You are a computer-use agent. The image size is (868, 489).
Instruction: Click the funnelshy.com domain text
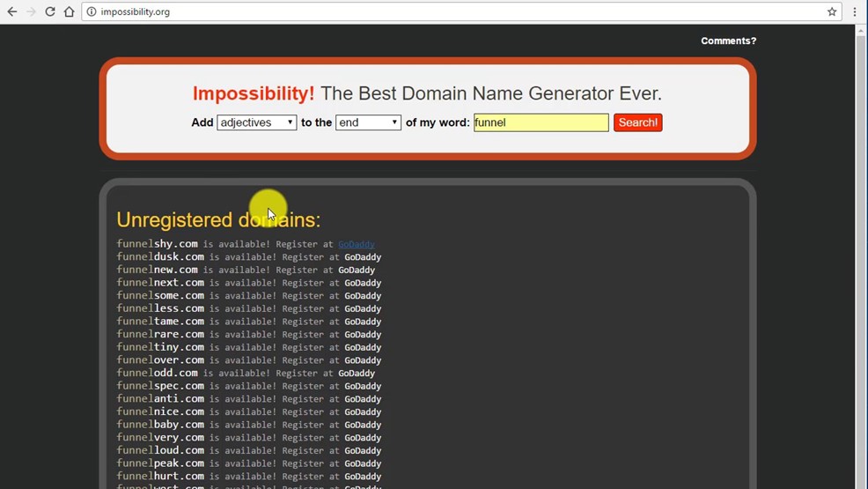coord(158,244)
